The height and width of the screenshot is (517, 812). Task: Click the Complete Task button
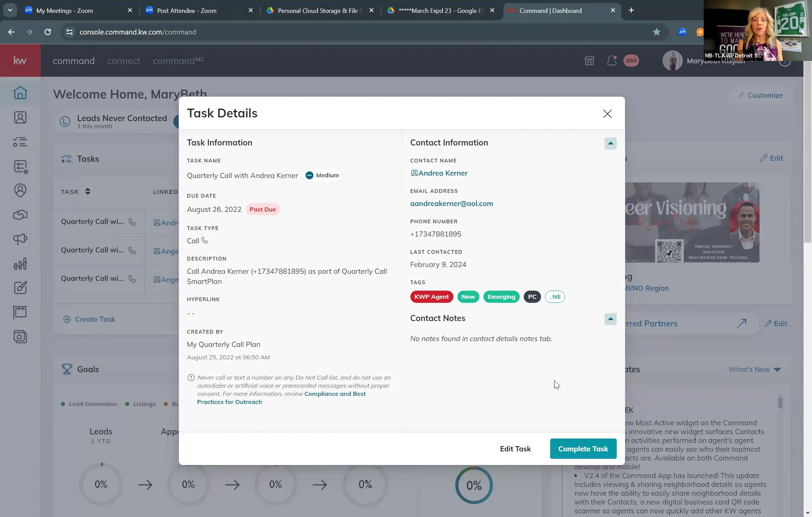pyautogui.click(x=583, y=449)
